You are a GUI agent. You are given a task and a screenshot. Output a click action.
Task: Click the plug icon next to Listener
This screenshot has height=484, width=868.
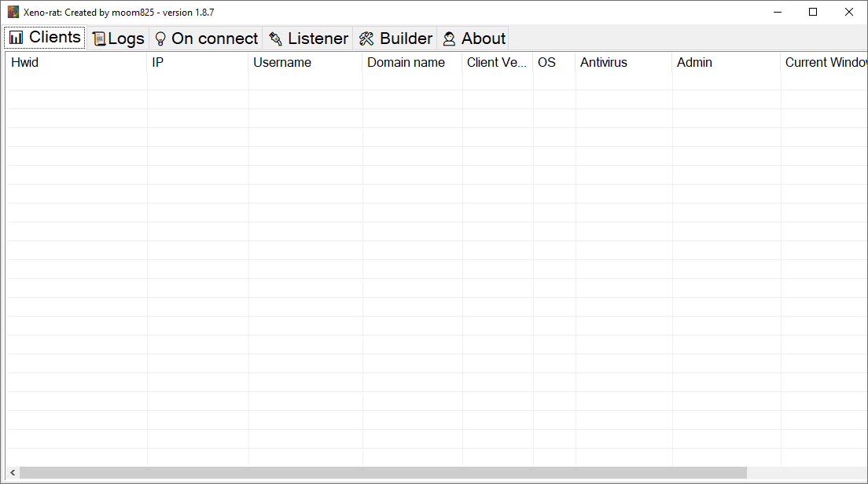(275, 38)
